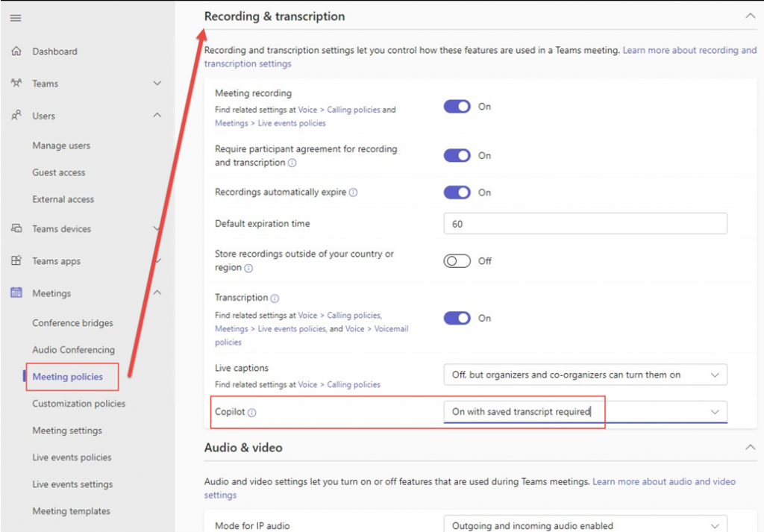Expand the Teams sidebar section
The width and height of the screenshot is (764, 532).
click(157, 84)
